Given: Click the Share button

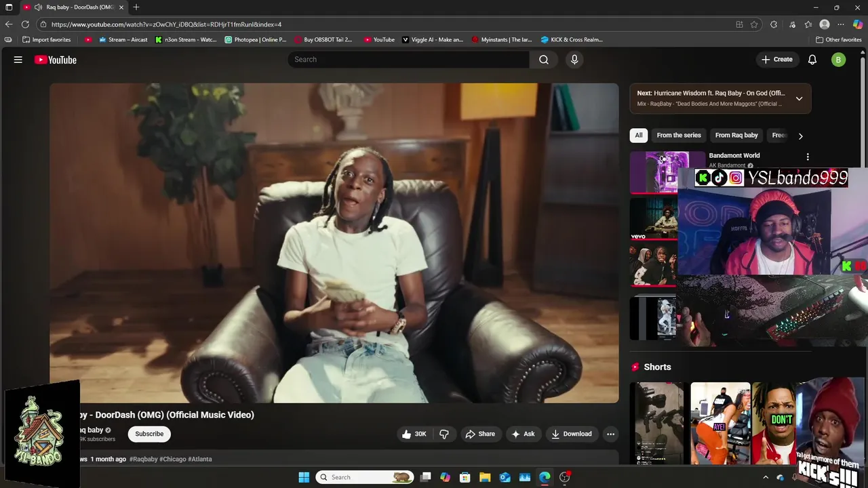Looking at the screenshot, I should coord(480,434).
